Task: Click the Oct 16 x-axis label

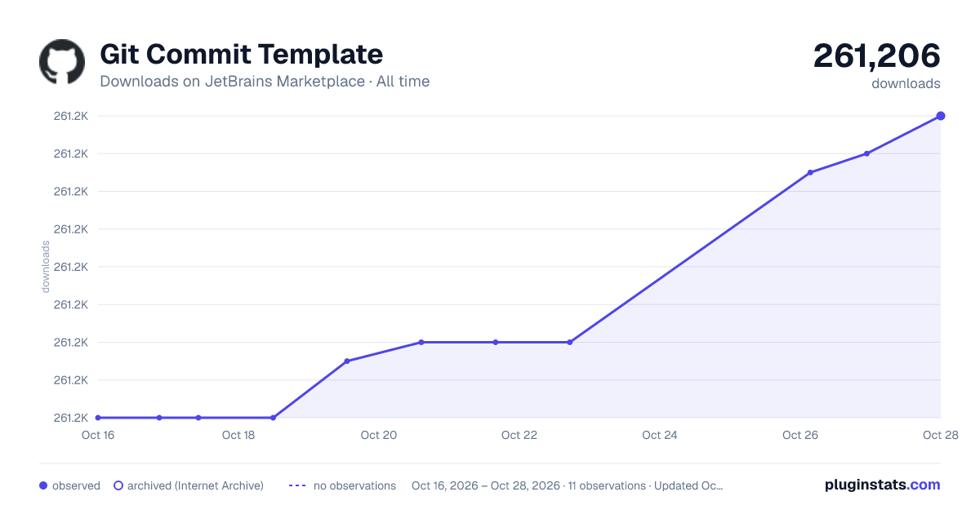Action: point(98,435)
